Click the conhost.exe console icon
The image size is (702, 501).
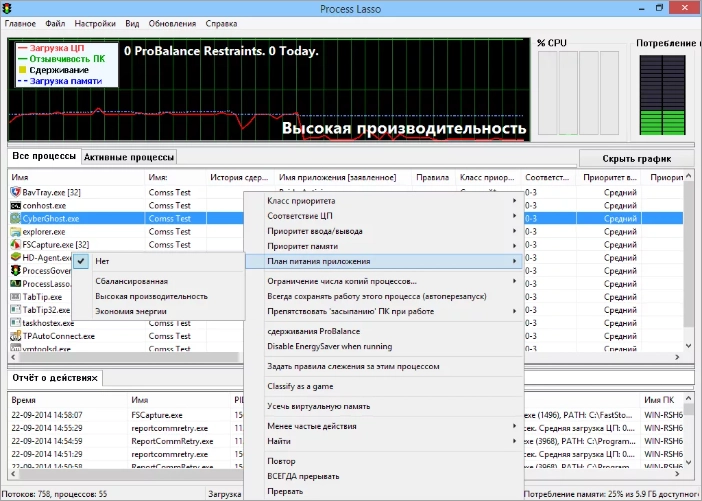(16, 206)
